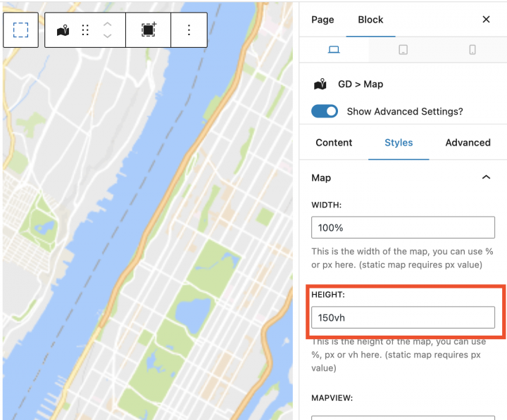Switch to the Page tab
Image resolution: width=507 pixels, height=420 pixels.
(x=323, y=20)
